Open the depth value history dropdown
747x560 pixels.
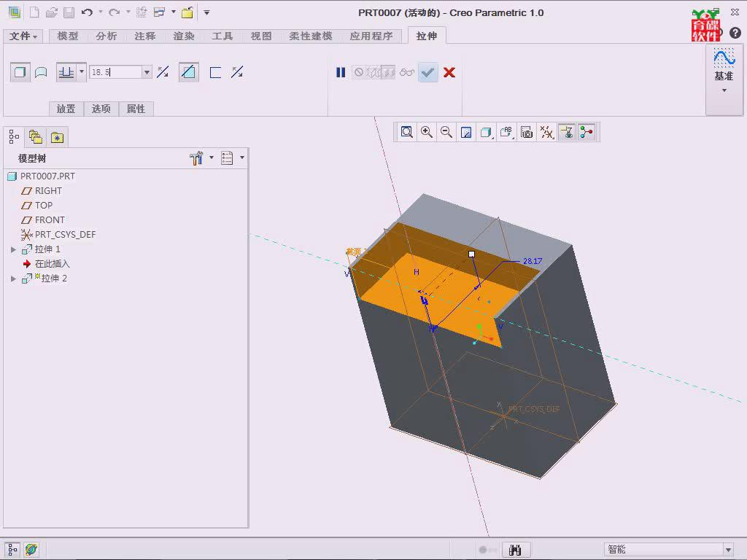[x=147, y=72]
